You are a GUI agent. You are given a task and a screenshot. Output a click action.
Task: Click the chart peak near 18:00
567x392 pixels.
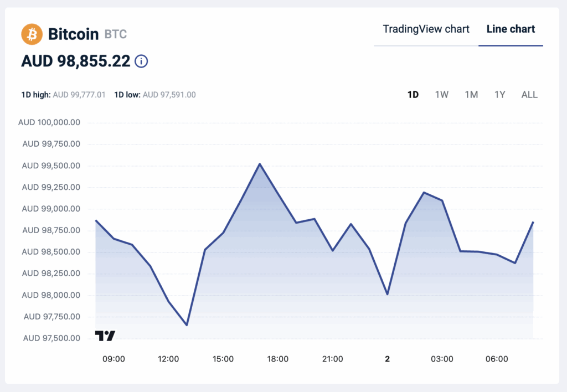pos(260,164)
